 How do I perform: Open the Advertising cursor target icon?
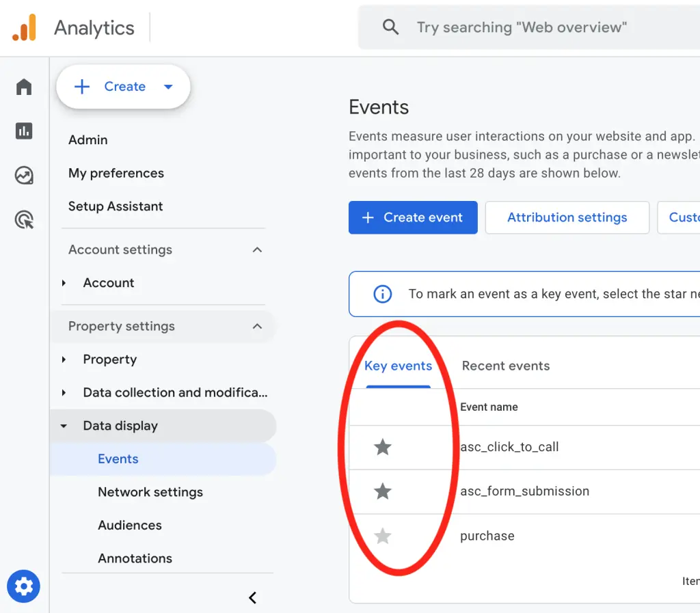pyautogui.click(x=24, y=219)
